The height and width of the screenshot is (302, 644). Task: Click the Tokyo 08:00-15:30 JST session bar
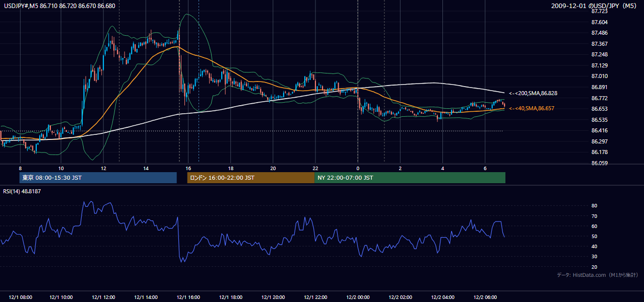click(98, 178)
